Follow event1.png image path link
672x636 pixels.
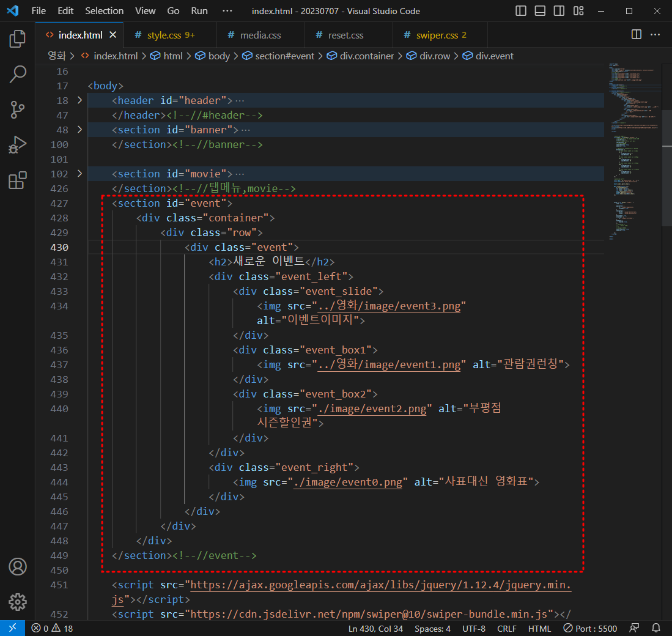(389, 364)
